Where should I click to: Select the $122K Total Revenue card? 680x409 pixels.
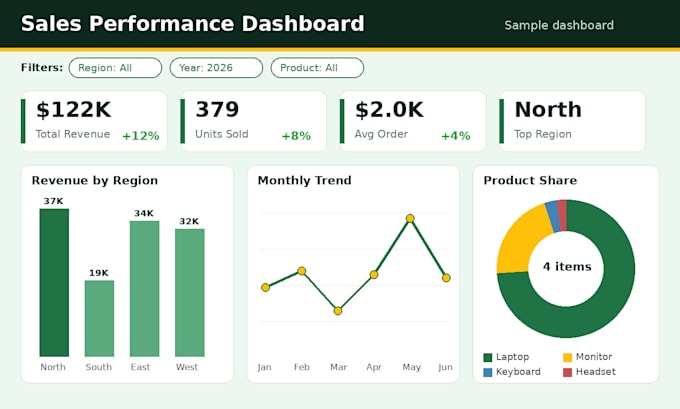94,121
